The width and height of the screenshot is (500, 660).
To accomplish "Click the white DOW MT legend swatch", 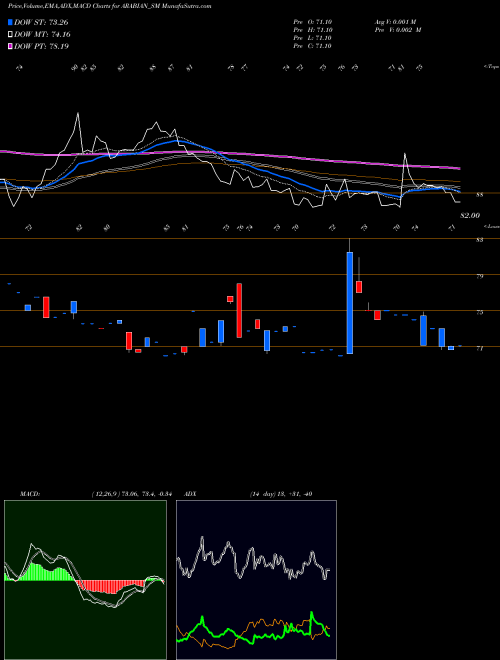I will [10, 35].
